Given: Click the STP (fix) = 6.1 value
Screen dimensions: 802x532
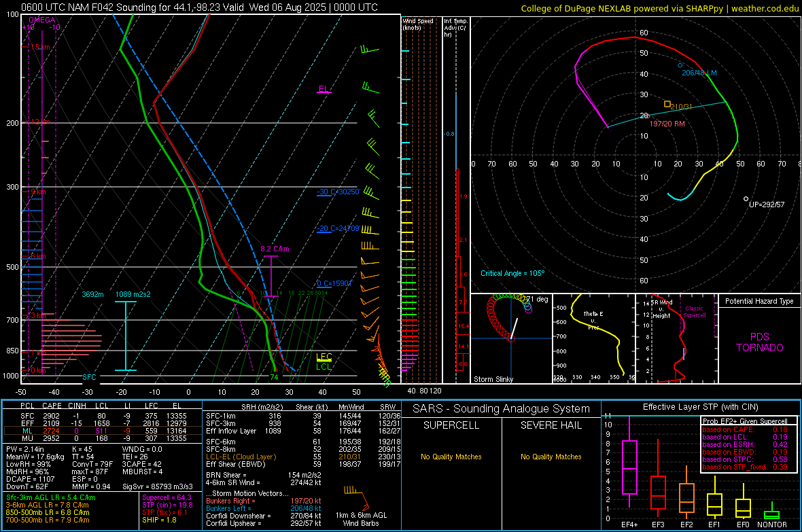Looking at the screenshot, I should pyautogui.click(x=164, y=512).
